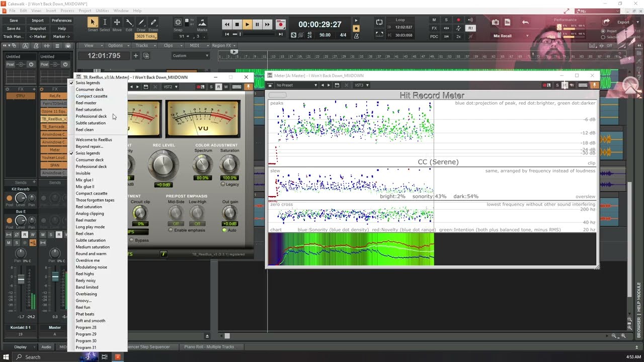Open the track View menu dropdown

91,46
